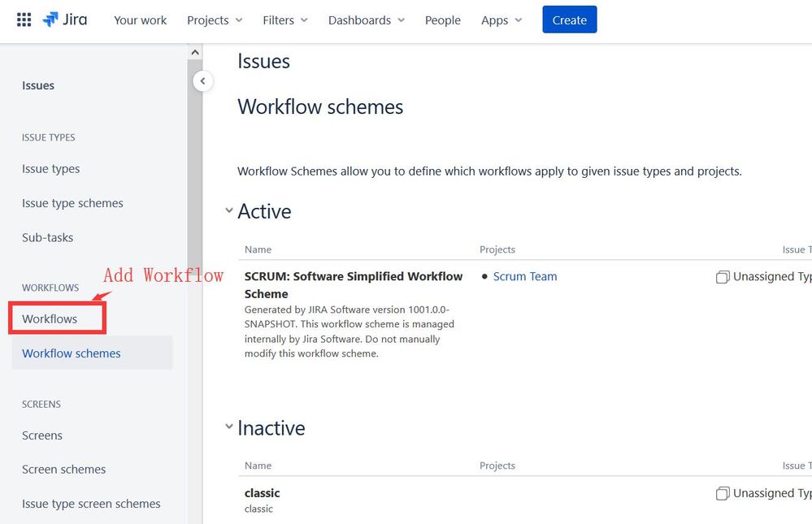Click the Unassigned Types icon in the classic row
Image resolution: width=812 pixels, height=524 pixels.
(x=723, y=493)
